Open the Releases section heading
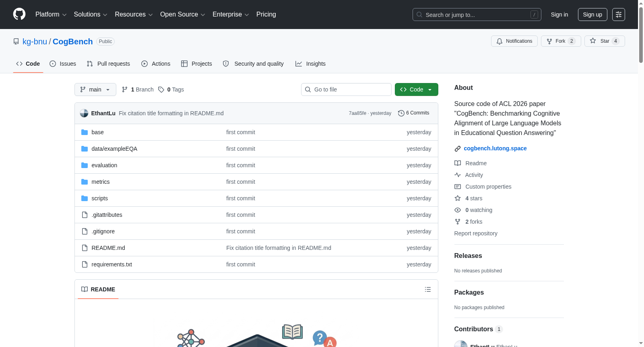This screenshot has height=347, width=644. click(468, 256)
